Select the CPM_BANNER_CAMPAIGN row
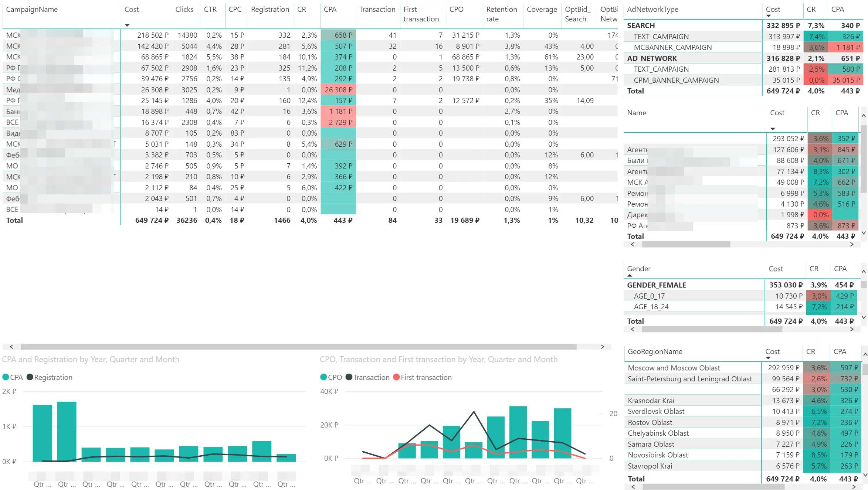This screenshot has width=868, height=490. click(x=743, y=80)
